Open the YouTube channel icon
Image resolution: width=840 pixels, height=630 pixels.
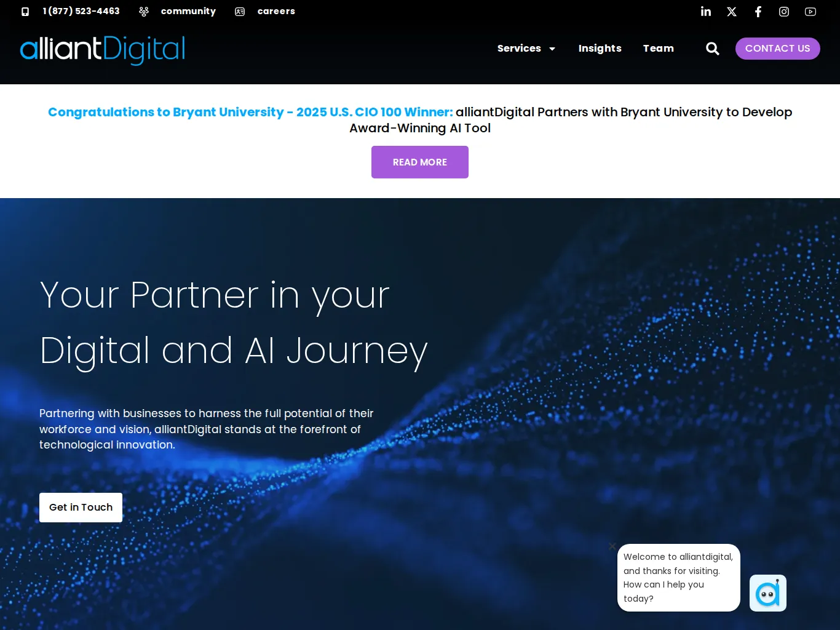tap(810, 11)
